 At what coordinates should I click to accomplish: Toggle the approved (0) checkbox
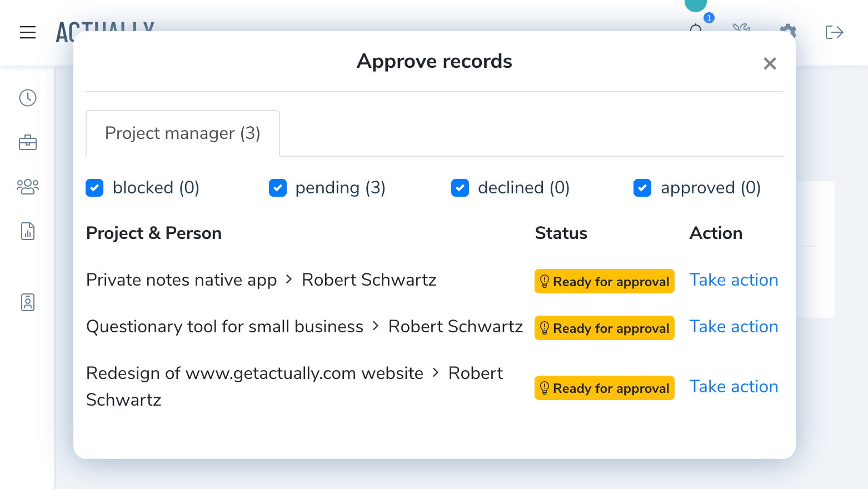(642, 188)
